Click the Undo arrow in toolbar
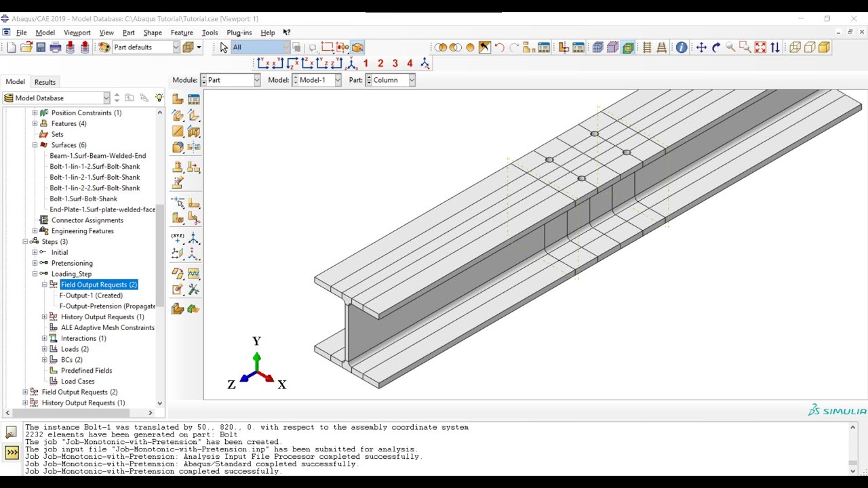 [x=500, y=47]
